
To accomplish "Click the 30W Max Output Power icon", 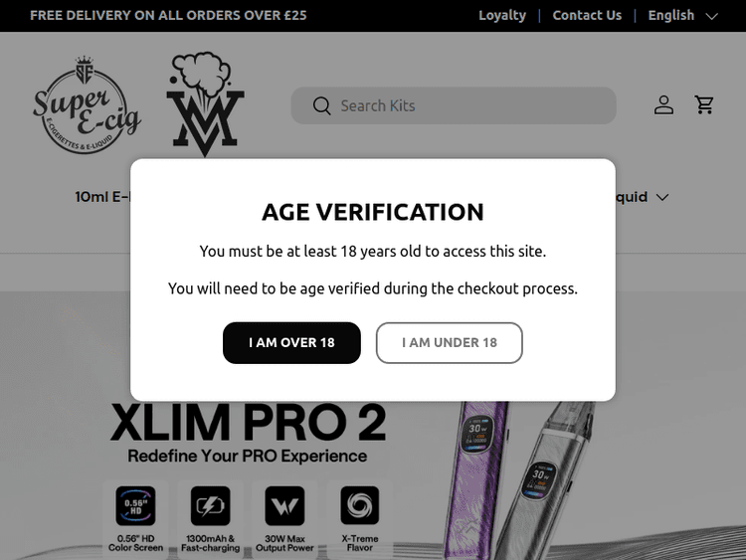I will pyautogui.click(x=284, y=506).
